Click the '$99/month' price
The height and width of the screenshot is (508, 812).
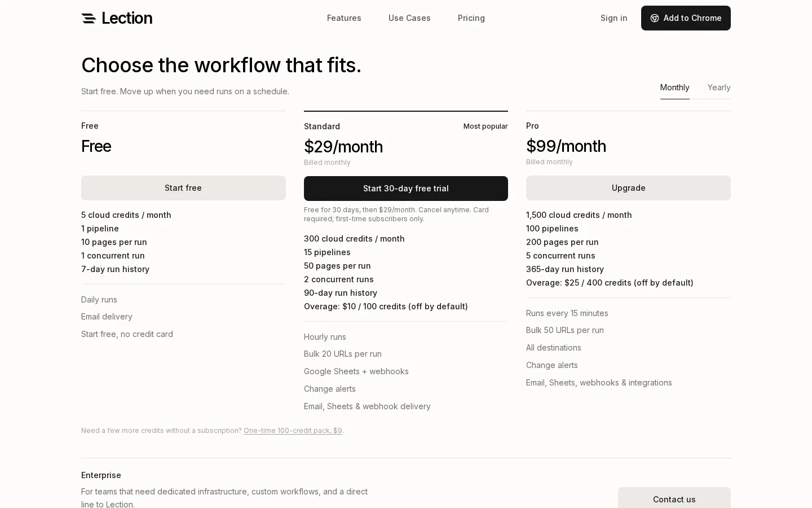pyautogui.click(x=566, y=146)
